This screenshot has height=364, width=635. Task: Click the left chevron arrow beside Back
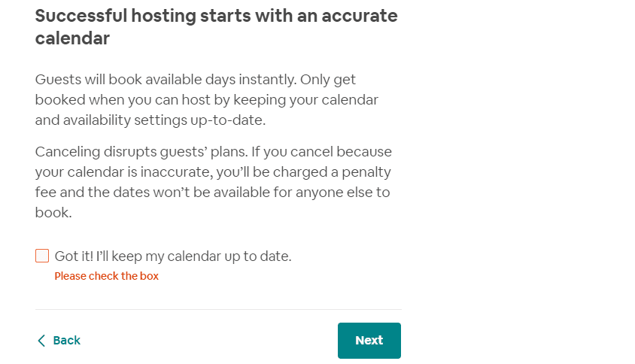click(x=41, y=341)
